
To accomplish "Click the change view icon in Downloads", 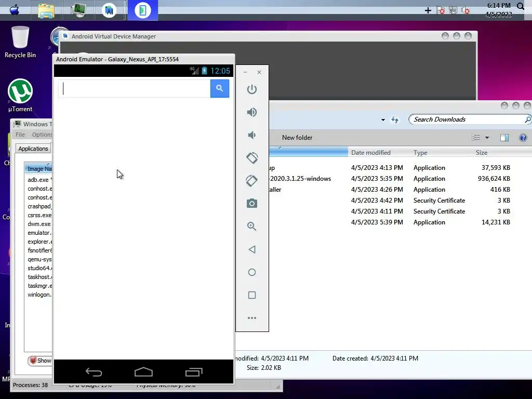I will (x=476, y=137).
